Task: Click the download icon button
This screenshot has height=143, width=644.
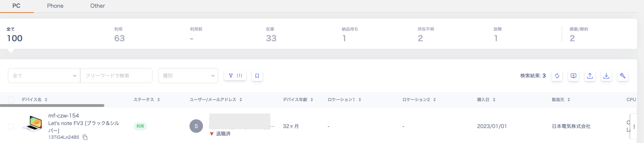Action: (606, 75)
